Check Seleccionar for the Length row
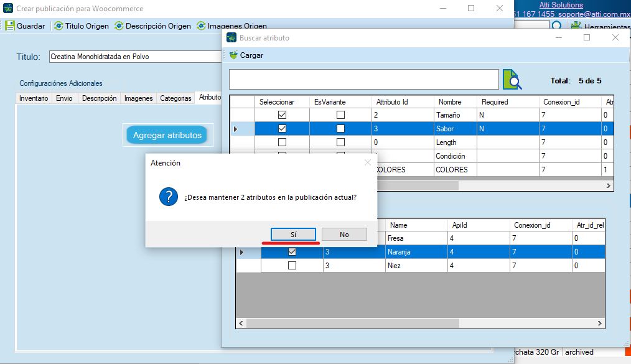 point(282,142)
